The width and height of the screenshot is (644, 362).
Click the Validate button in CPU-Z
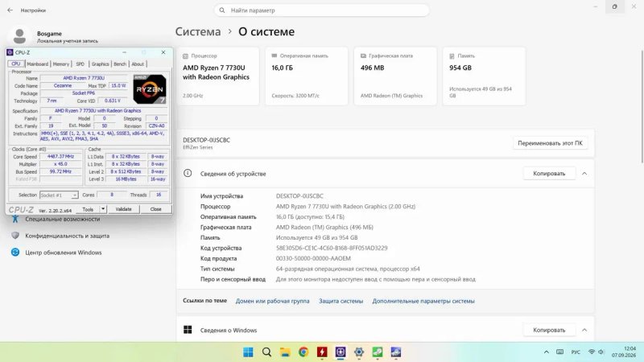point(123,209)
